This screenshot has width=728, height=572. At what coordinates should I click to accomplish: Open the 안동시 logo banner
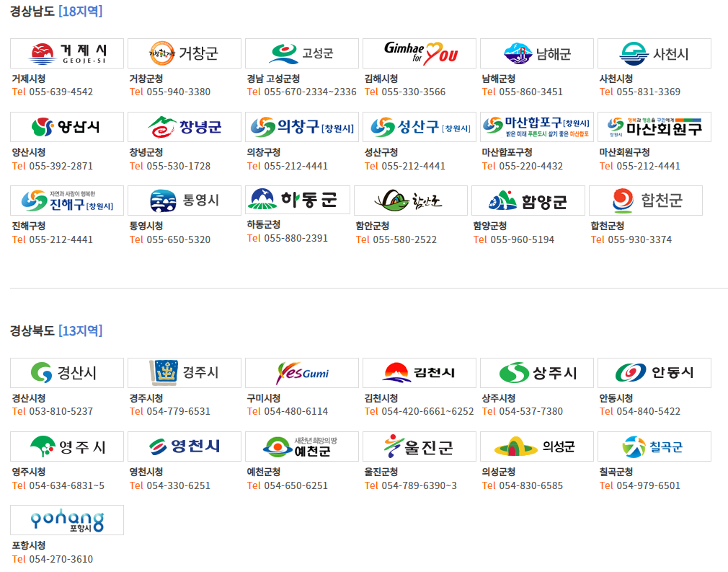tap(654, 373)
